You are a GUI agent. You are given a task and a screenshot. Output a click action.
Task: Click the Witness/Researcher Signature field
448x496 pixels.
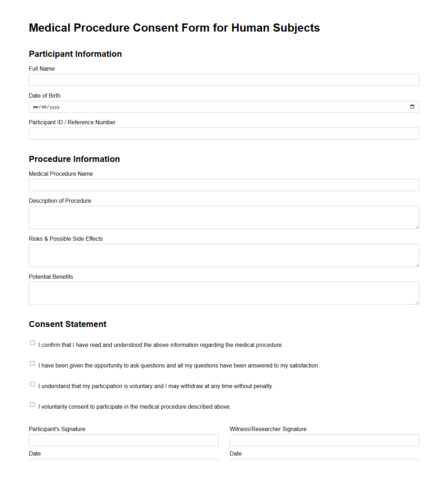click(324, 440)
